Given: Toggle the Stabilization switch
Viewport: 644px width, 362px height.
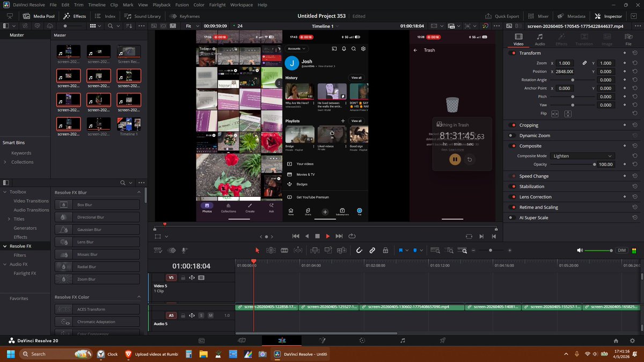Looking at the screenshot, I should (x=513, y=187).
